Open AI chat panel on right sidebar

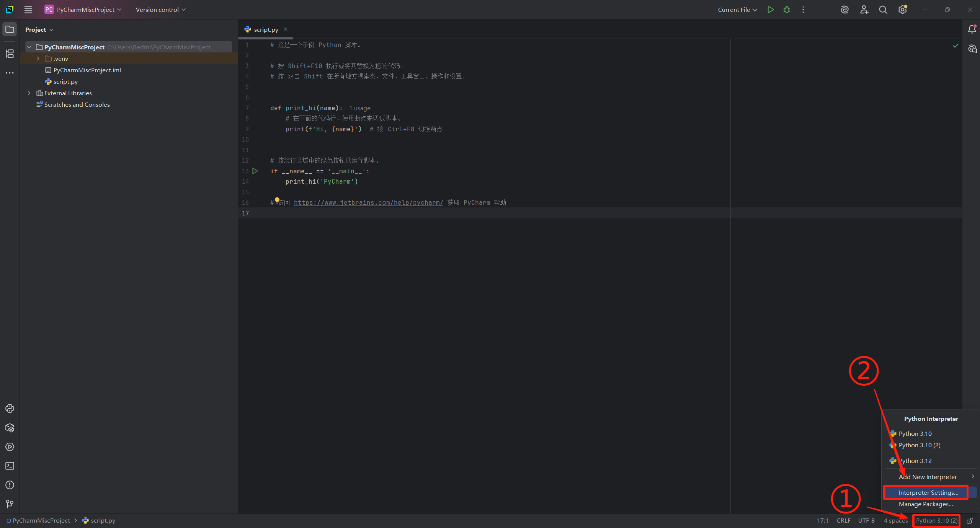[972, 49]
